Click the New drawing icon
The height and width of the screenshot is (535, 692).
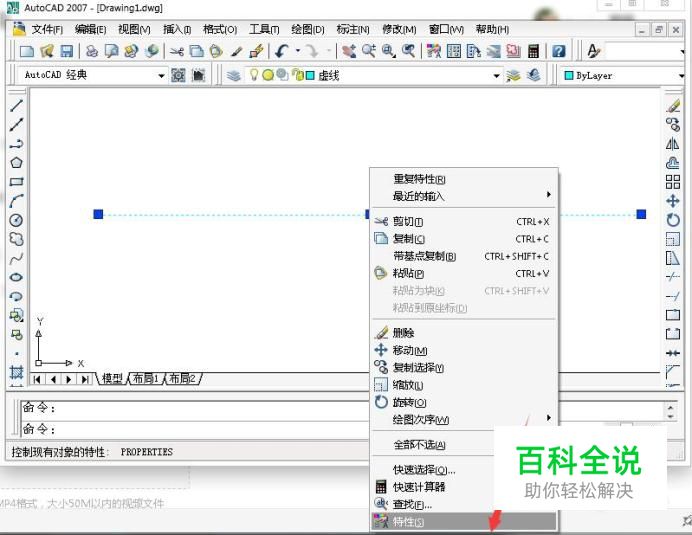(x=27, y=51)
